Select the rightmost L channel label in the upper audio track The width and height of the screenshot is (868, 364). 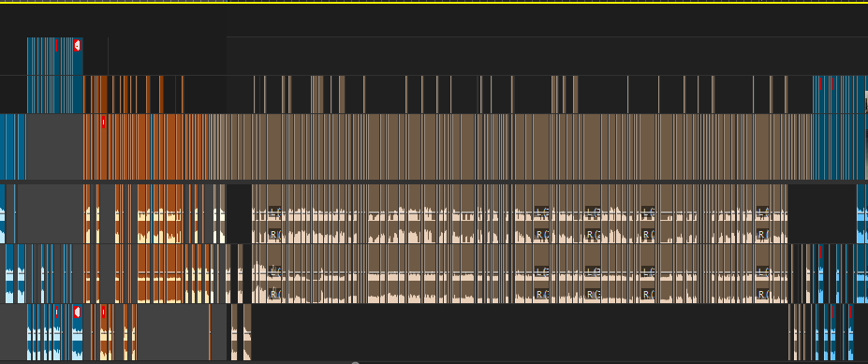(763, 211)
